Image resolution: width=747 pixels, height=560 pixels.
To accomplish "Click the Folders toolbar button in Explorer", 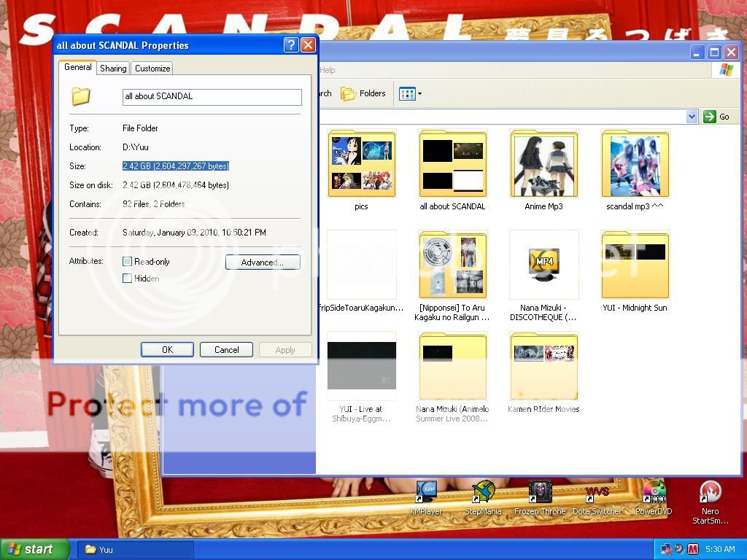I will pyautogui.click(x=363, y=94).
